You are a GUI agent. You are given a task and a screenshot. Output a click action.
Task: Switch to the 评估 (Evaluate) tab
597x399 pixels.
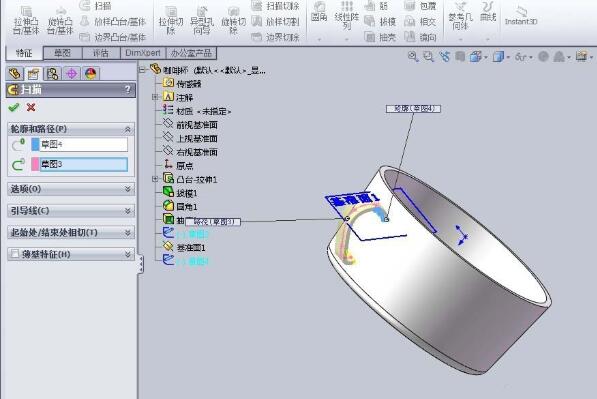click(x=101, y=53)
